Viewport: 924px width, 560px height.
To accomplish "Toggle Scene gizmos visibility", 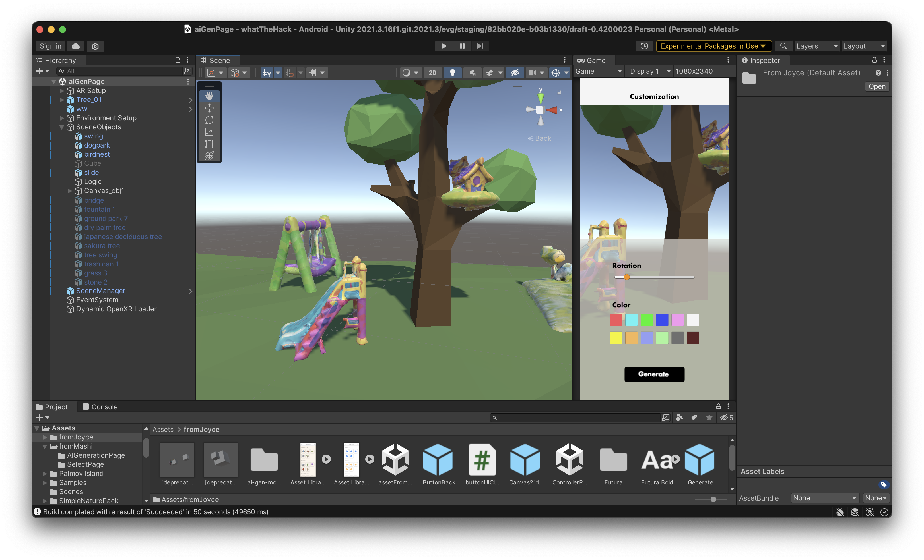I will (x=555, y=73).
